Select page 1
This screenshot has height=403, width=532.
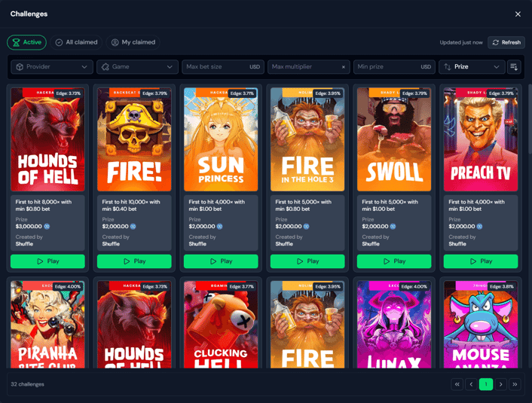[486, 384]
